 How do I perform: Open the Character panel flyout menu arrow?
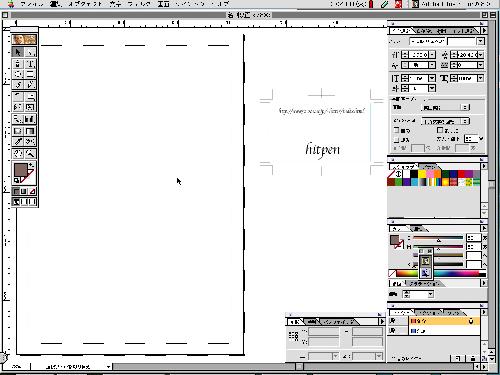pyautogui.click(x=484, y=30)
